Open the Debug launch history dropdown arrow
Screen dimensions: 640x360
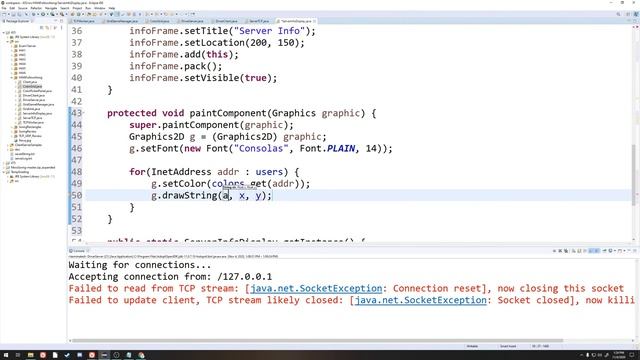(x=38, y=14)
